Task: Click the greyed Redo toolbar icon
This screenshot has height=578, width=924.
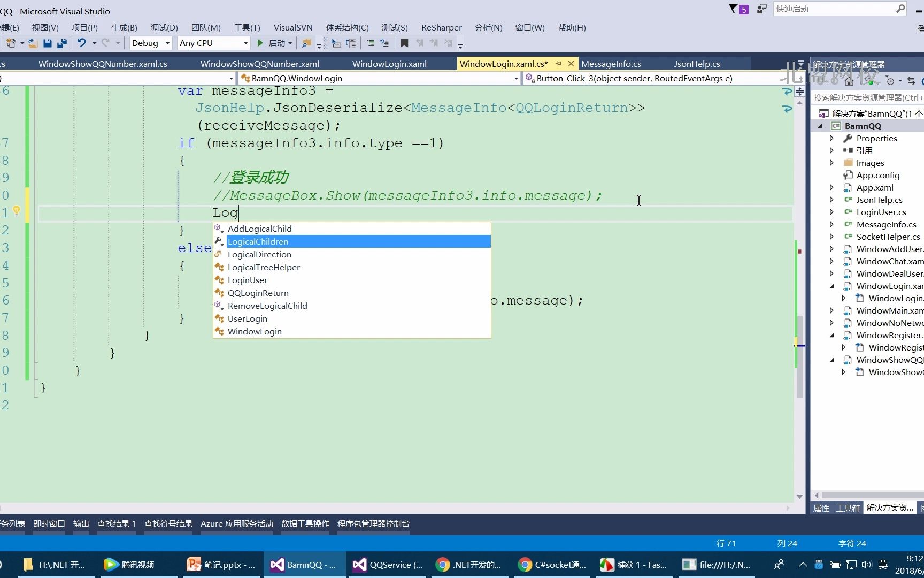Action: (105, 43)
